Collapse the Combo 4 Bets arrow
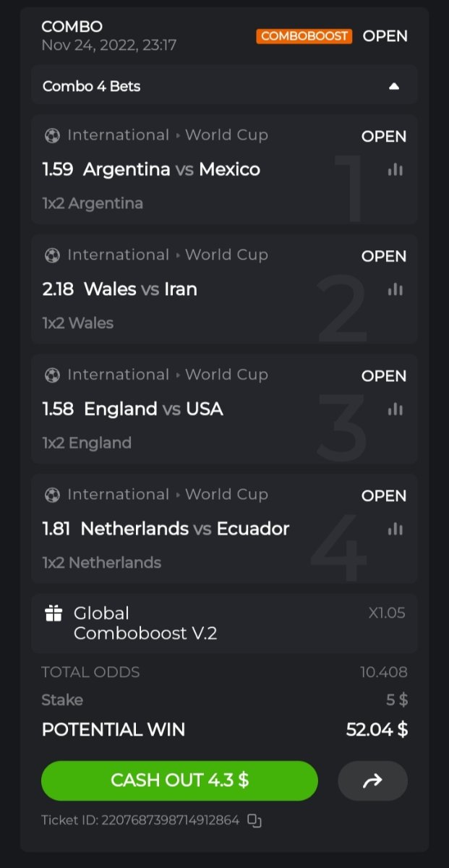This screenshot has width=449, height=868. pyautogui.click(x=394, y=86)
